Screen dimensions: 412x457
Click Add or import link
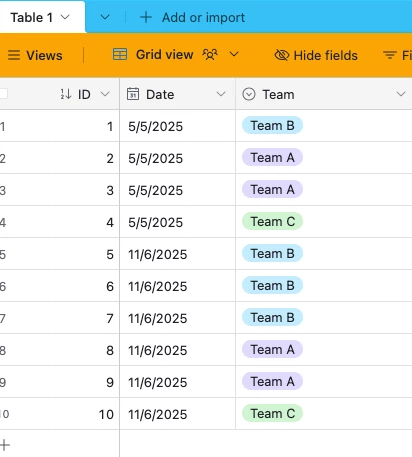[x=203, y=17]
